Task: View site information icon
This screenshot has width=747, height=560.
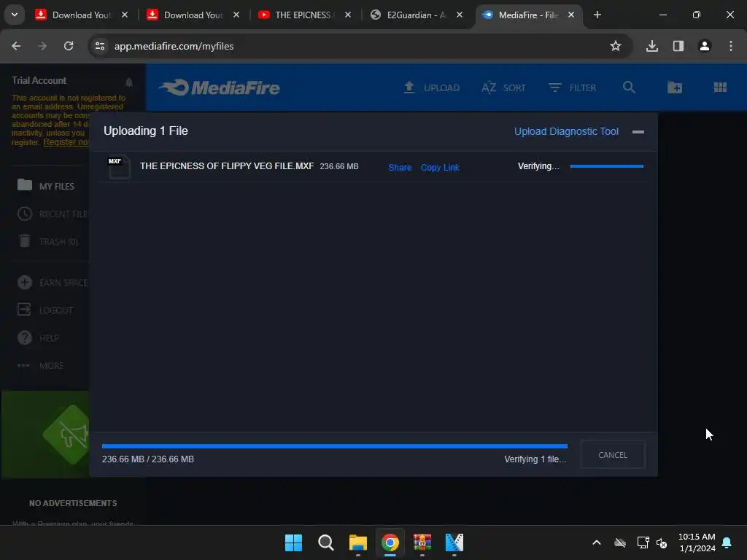Action: [x=99, y=46]
